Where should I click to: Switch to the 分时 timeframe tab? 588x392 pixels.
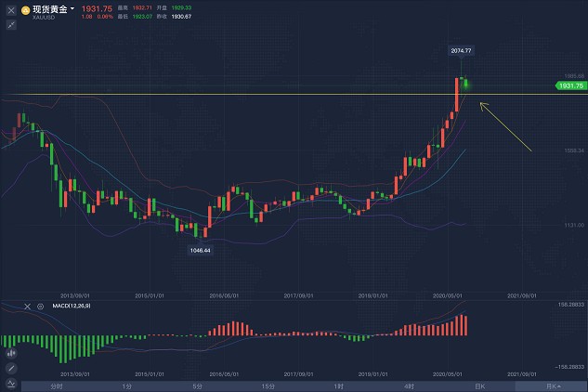point(57,386)
